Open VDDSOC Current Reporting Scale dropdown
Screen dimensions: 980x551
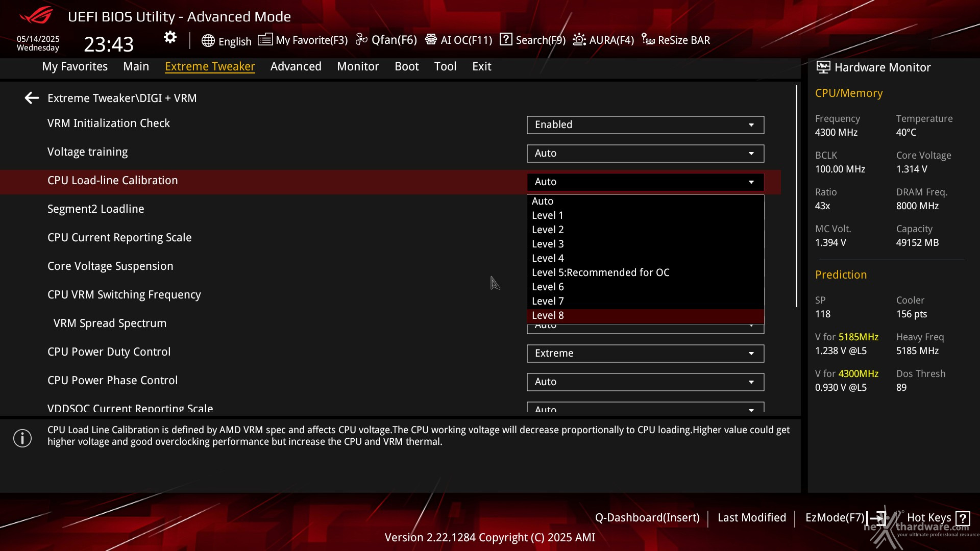click(x=645, y=408)
